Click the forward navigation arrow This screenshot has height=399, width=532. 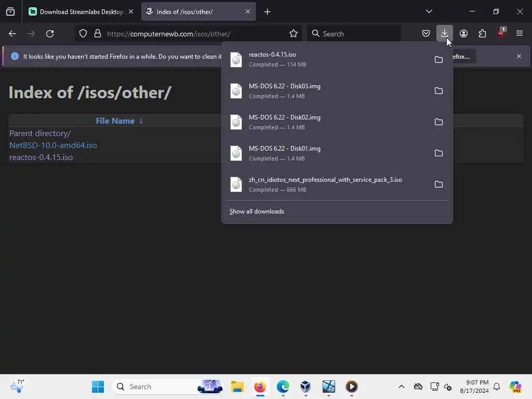pos(31,34)
